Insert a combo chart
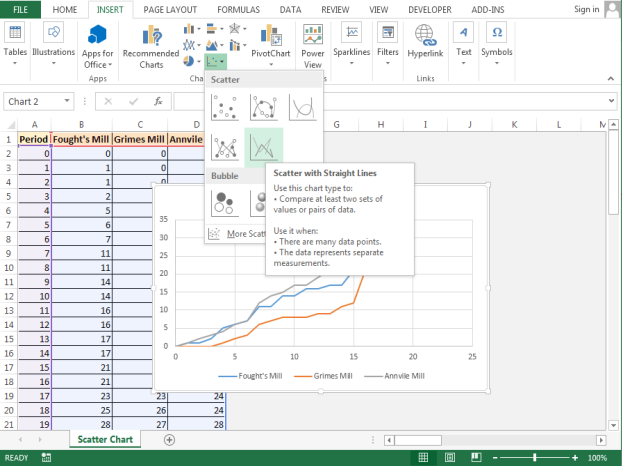 (238, 45)
